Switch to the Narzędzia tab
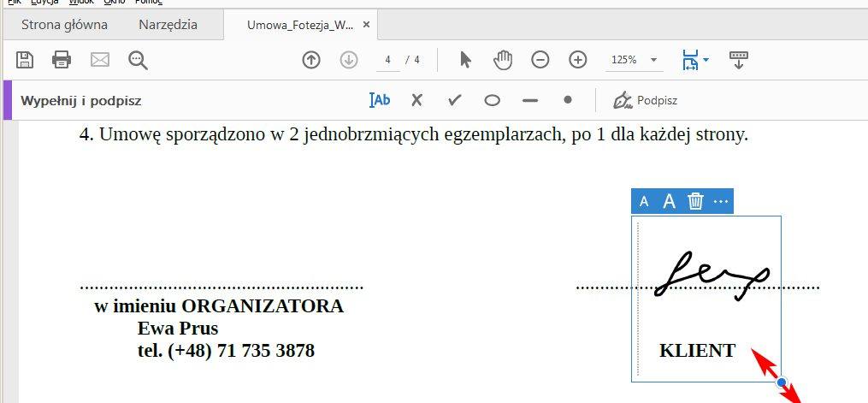This screenshot has height=403, width=868. (168, 25)
